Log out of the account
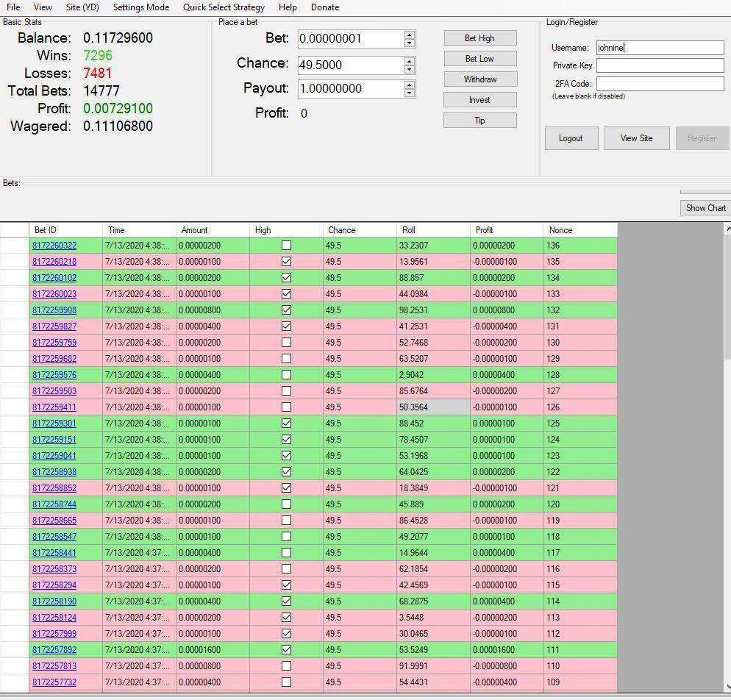Viewport: 731px width, 700px height. 571,138
